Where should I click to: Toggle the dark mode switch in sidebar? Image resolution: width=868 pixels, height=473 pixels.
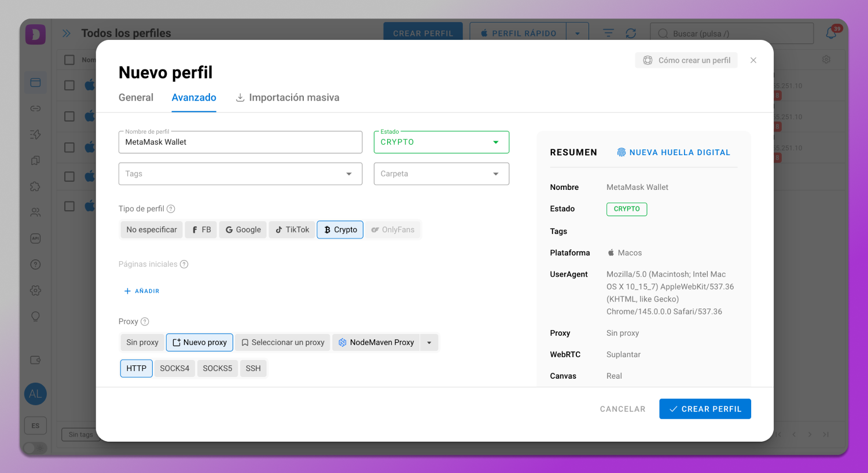click(x=35, y=448)
